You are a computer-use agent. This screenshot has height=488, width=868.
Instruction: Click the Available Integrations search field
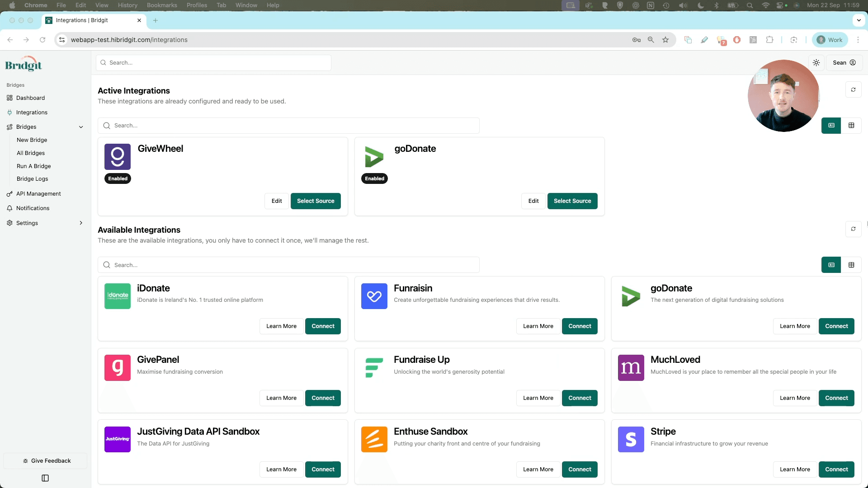click(x=288, y=265)
